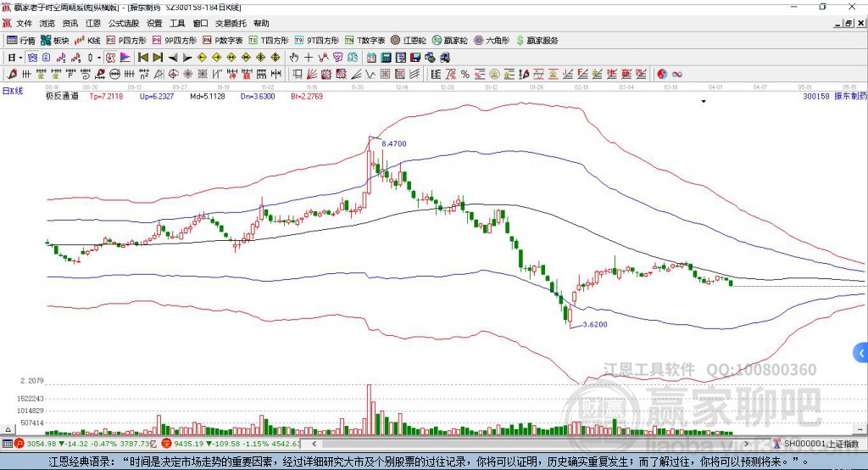This screenshot has height=470, width=868.
Task: Switch to the K线 candlestick chart
Action: click(x=87, y=41)
